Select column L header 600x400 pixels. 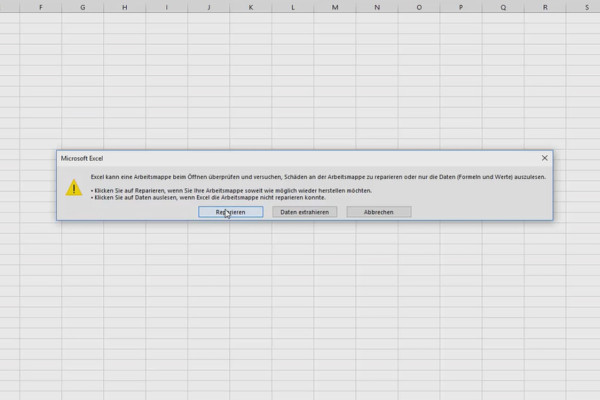pyautogui.click(x=293, y=7)
